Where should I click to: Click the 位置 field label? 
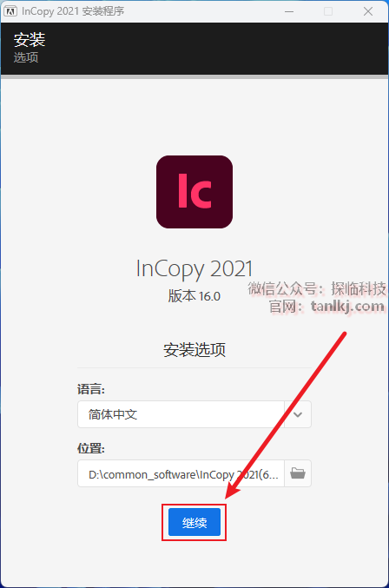[91, 448]
